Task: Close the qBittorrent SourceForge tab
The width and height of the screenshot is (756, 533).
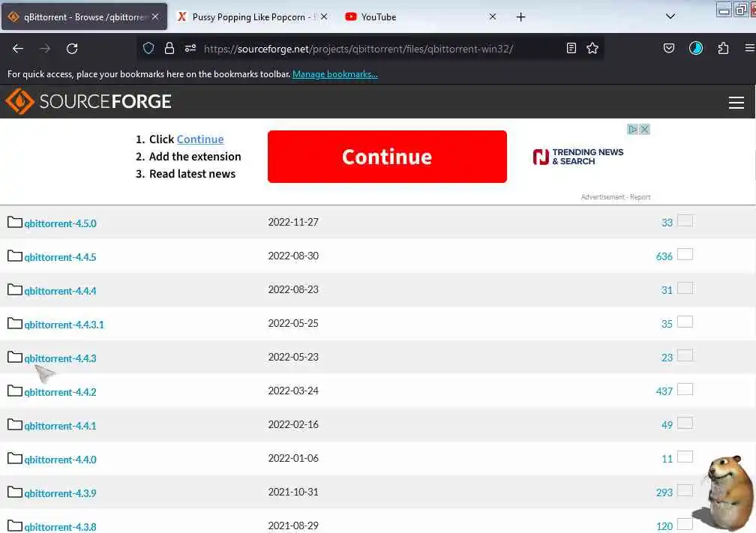Action: click(155, 16)
